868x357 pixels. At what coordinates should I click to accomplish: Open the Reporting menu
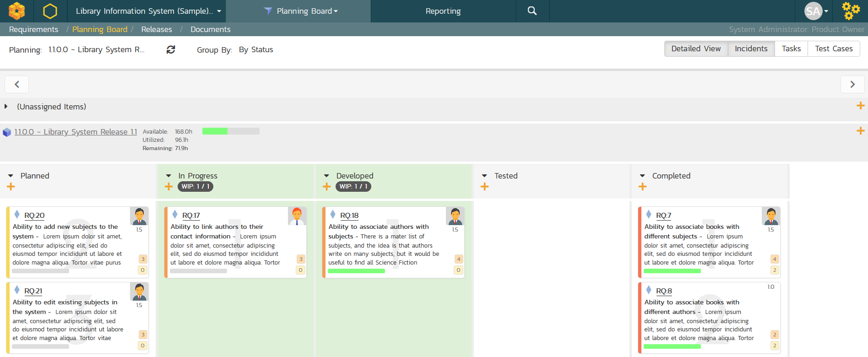443,11
